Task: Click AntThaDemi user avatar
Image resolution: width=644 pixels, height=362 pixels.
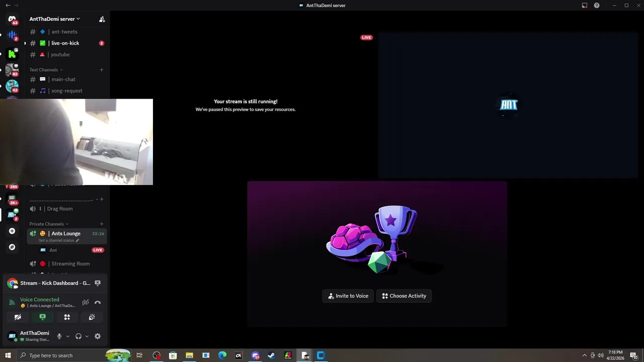Action: pyautogui.click(x=12, y=336)
